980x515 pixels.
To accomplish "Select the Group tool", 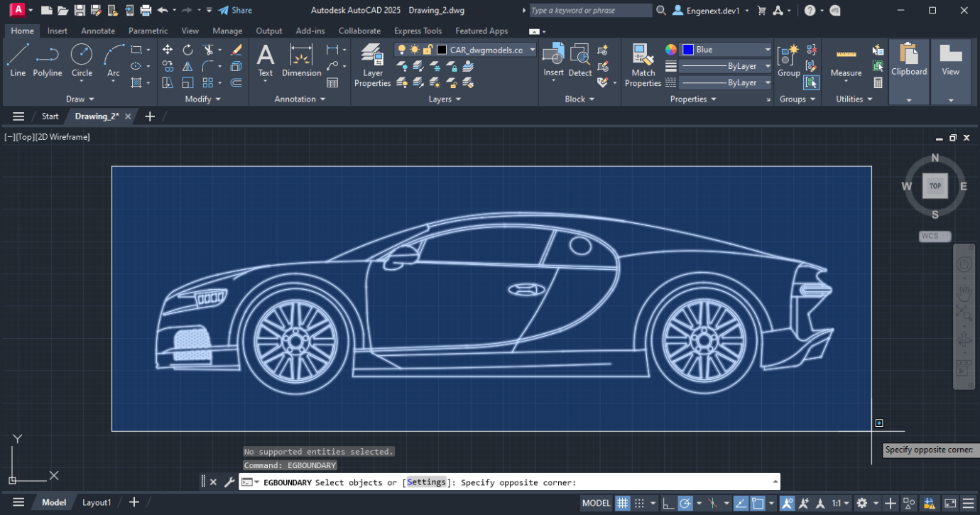I will coord(789,60).
